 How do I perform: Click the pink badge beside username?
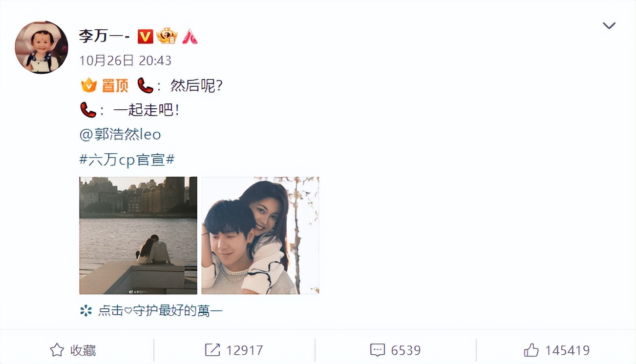pos(190,36)
